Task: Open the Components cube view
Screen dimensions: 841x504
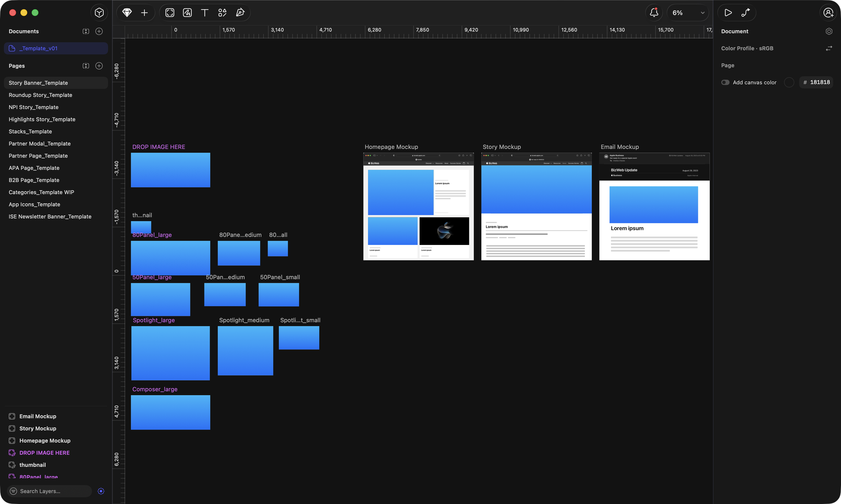Action: coord(99,12)
